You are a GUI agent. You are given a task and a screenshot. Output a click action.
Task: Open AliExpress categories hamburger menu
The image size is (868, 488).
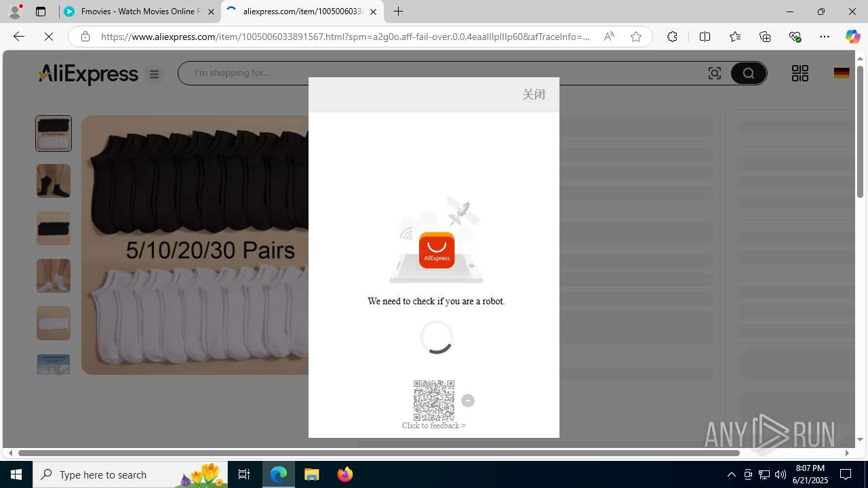click(x=154, y=75)
